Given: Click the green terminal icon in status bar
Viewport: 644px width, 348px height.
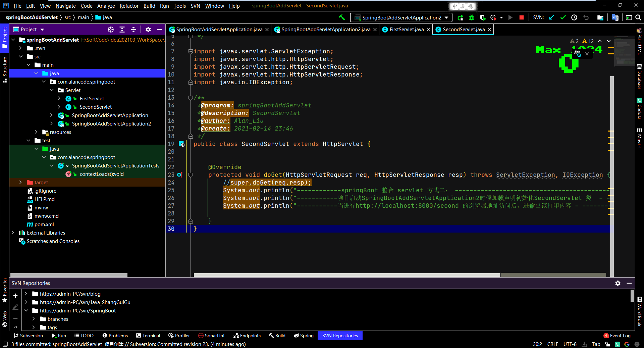Looking at the screenshot, I should point(618,344).
